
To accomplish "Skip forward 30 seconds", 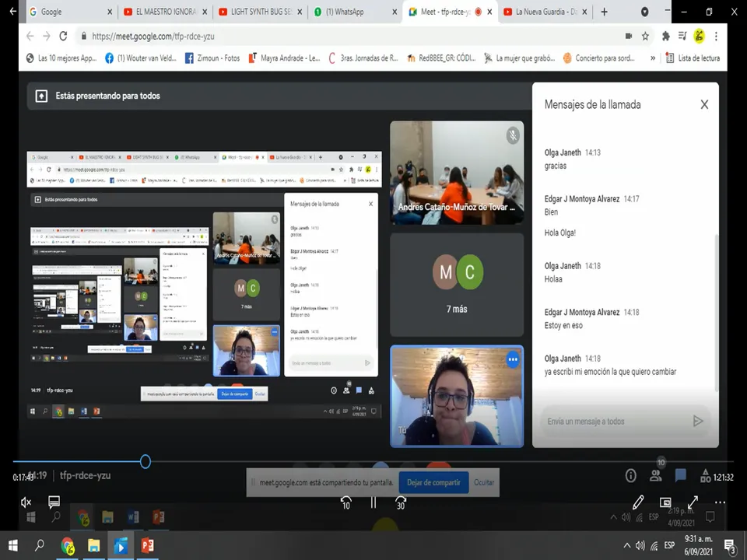I will tap(401, 502).
